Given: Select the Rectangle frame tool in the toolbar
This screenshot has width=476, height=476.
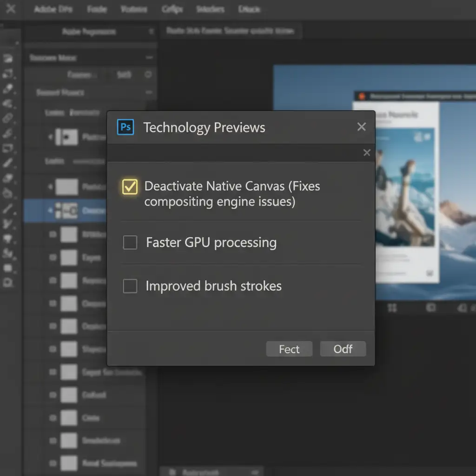Looking at the screenshot, I should coord(8,148).
